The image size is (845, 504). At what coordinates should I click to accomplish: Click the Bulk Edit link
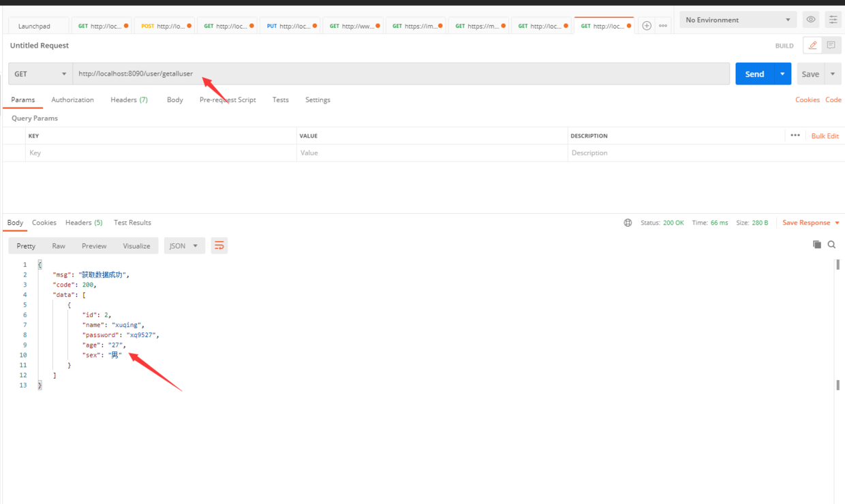pos(825,136)
